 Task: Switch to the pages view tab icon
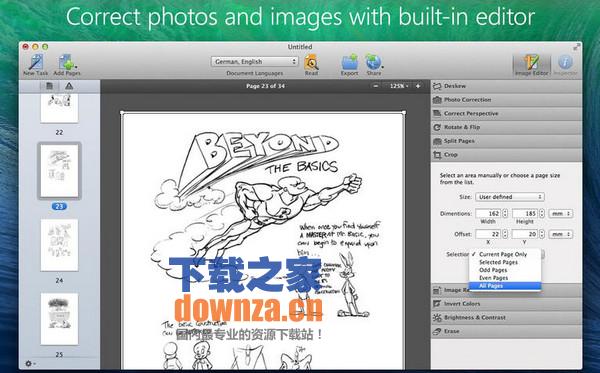(x=49, y=86)
